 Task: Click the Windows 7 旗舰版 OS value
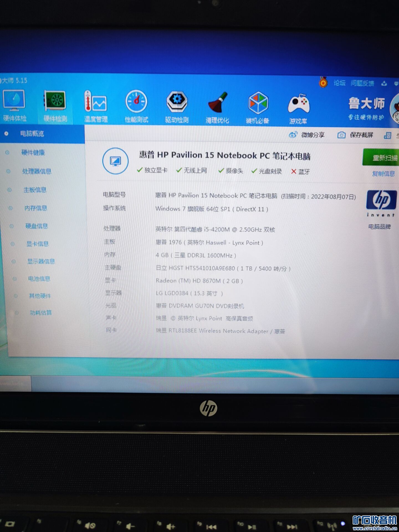pyautogui.click(x=212, y=209)
